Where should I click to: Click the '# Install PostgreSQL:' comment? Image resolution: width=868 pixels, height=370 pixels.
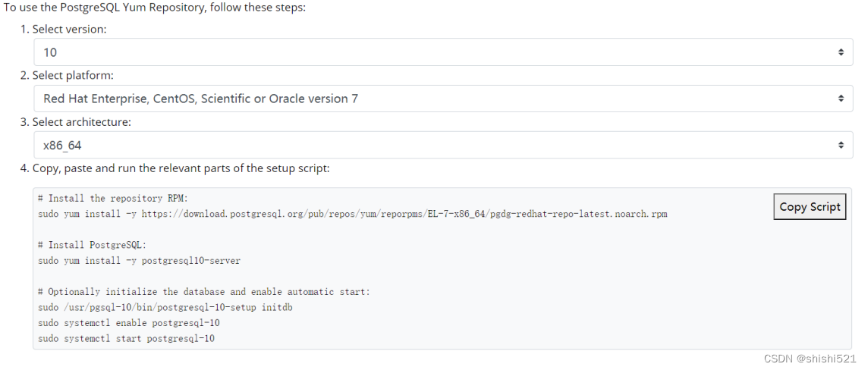tap(93, 245)
